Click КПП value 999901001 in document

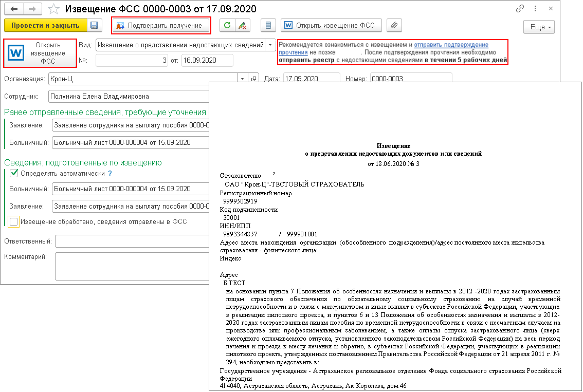302,234
